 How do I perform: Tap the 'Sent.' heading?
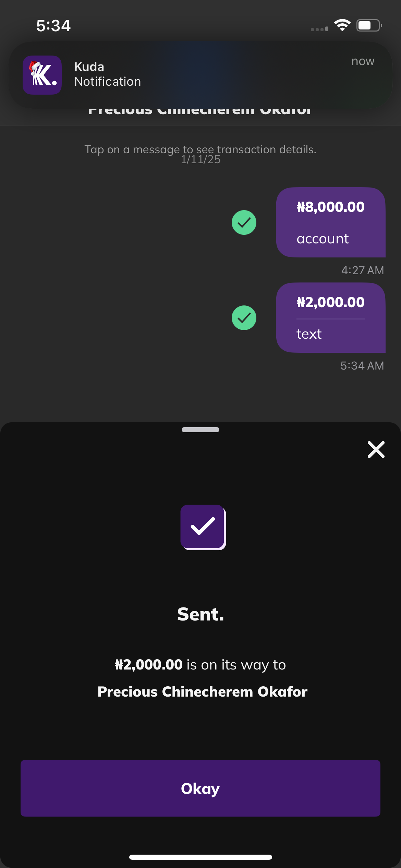(200, 614)
